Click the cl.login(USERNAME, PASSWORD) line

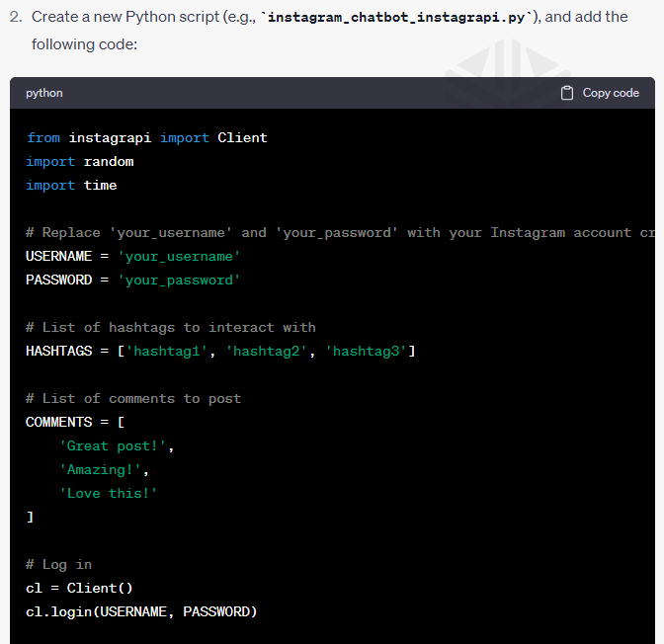coord(141,611)
